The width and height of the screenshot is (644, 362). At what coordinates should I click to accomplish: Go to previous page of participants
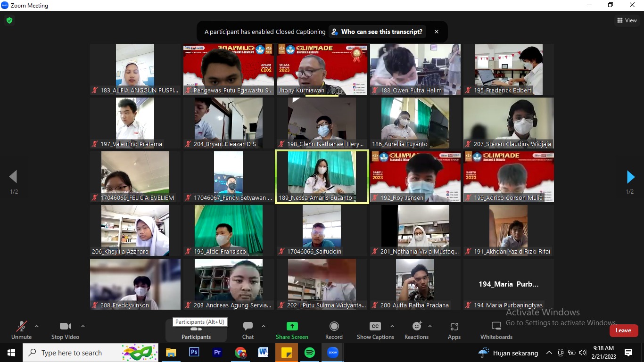tap(13, 177)
